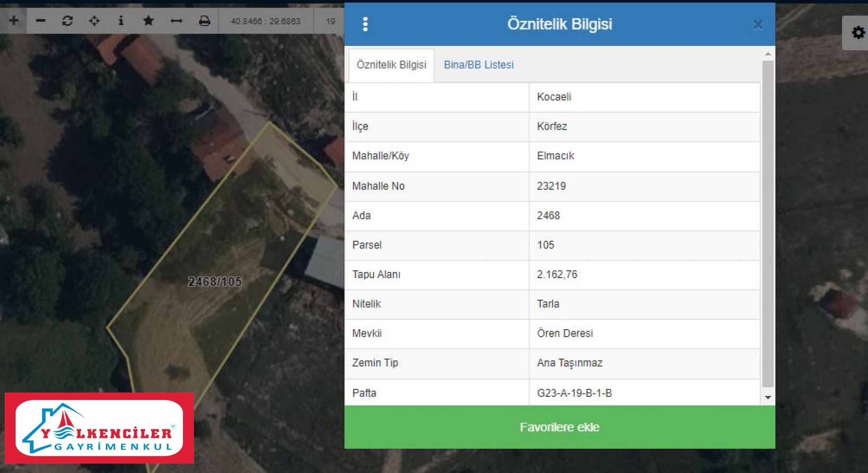This screenshot has width=868, height=473.
Task: Select the Öznitelik Bilgisi tab
Action: tap(391, 65)
